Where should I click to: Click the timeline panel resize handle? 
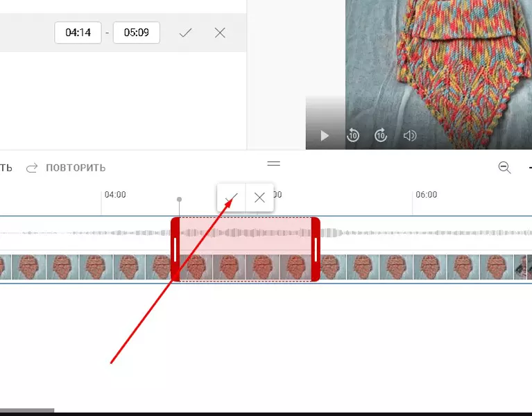pos(273,164)
